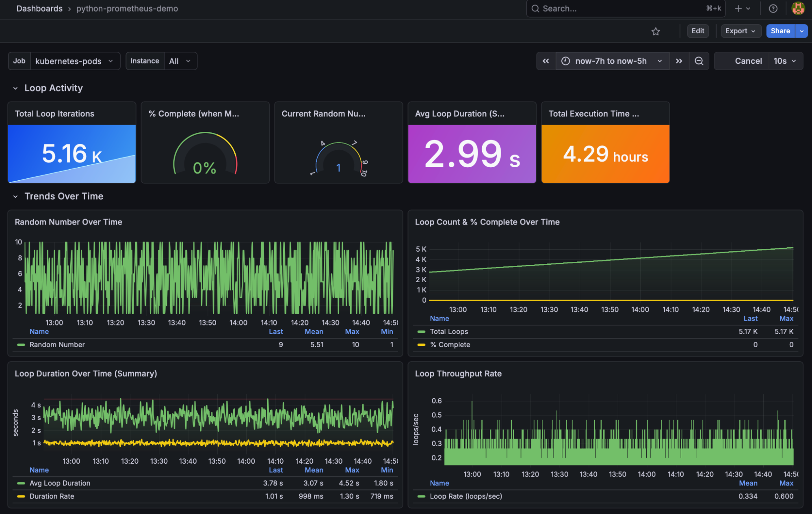The height and width of the screenshot is (514, 812).
Task: Go to Dashboards breadcrumb
Action: (39, 9)
